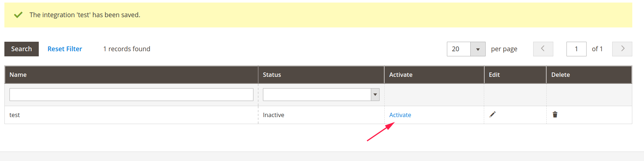Expand the Status filter dropdown
This screenshot has height=161, width=644.
375,95
